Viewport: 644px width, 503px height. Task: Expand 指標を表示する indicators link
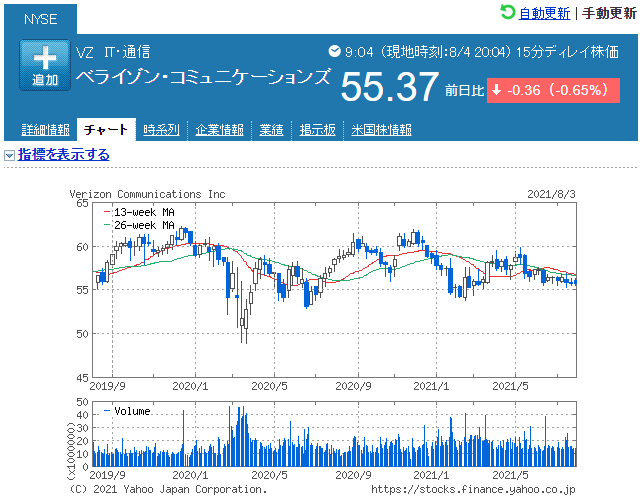point(64,155)
